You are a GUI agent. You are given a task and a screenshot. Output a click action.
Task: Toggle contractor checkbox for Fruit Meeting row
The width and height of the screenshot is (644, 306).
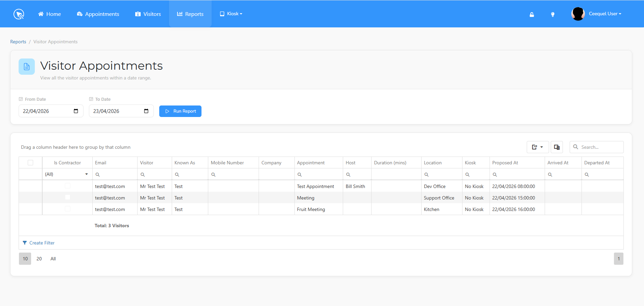tap(68, 209)
